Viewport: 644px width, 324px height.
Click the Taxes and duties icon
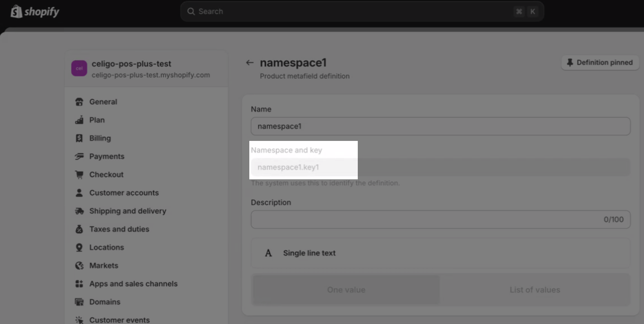click(x=79, y=229)
